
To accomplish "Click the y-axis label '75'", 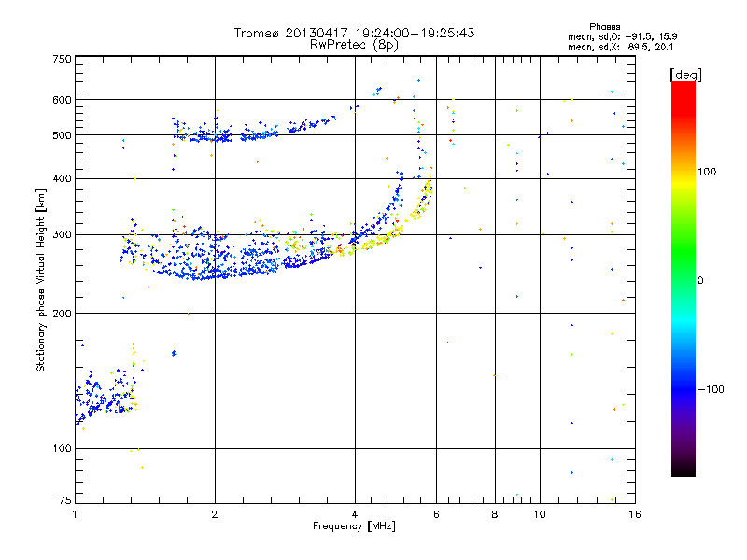I will click(x=65, y=500).
